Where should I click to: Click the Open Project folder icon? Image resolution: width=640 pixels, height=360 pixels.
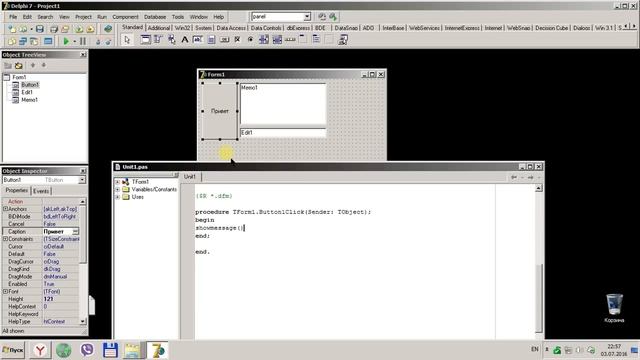tap(65, 29)
